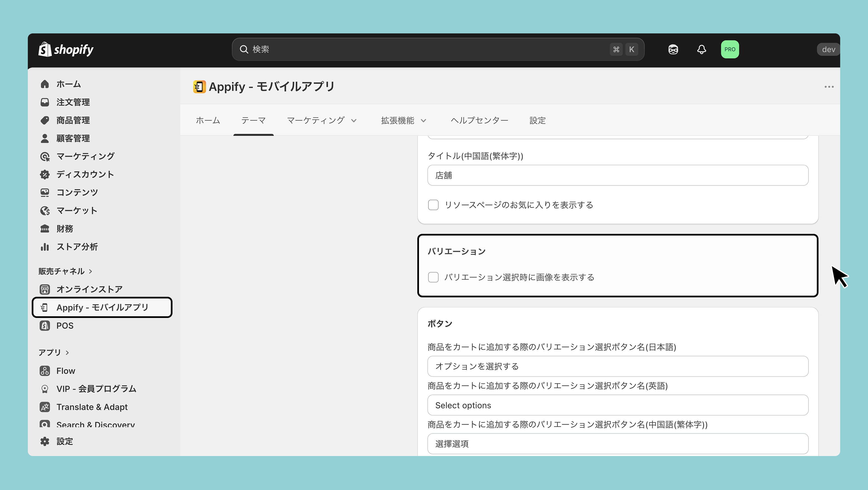
Task: Click the Sidekick assistant icon in top bar
Action: pyautogui.click(x=673, y=49)
